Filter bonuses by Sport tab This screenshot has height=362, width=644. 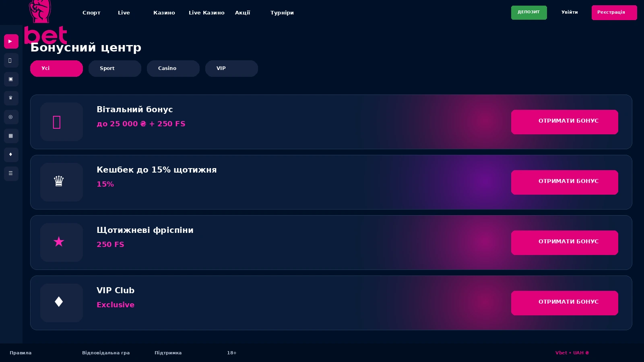(x=115, y=68)
